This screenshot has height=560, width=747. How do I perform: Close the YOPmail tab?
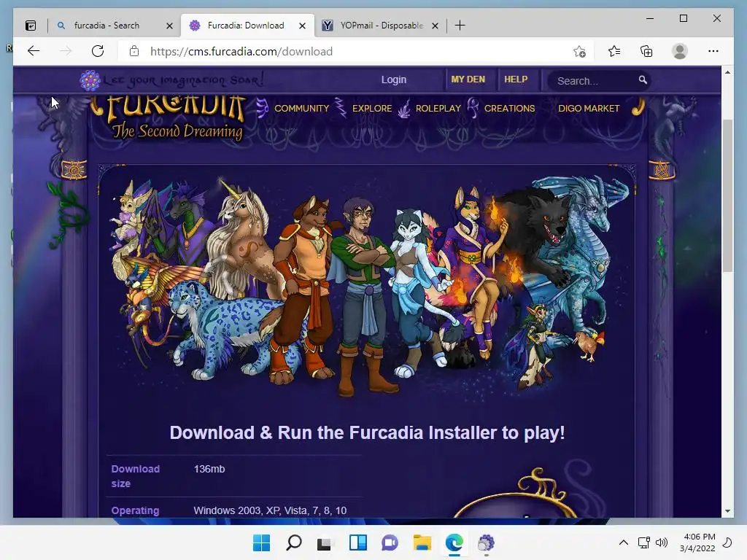click(435, 26)
